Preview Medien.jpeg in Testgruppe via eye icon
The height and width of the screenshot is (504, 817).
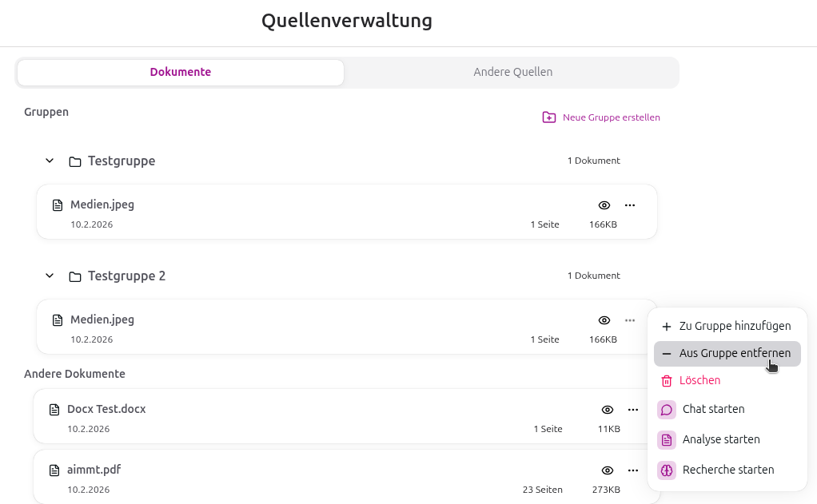click(604, 205)
